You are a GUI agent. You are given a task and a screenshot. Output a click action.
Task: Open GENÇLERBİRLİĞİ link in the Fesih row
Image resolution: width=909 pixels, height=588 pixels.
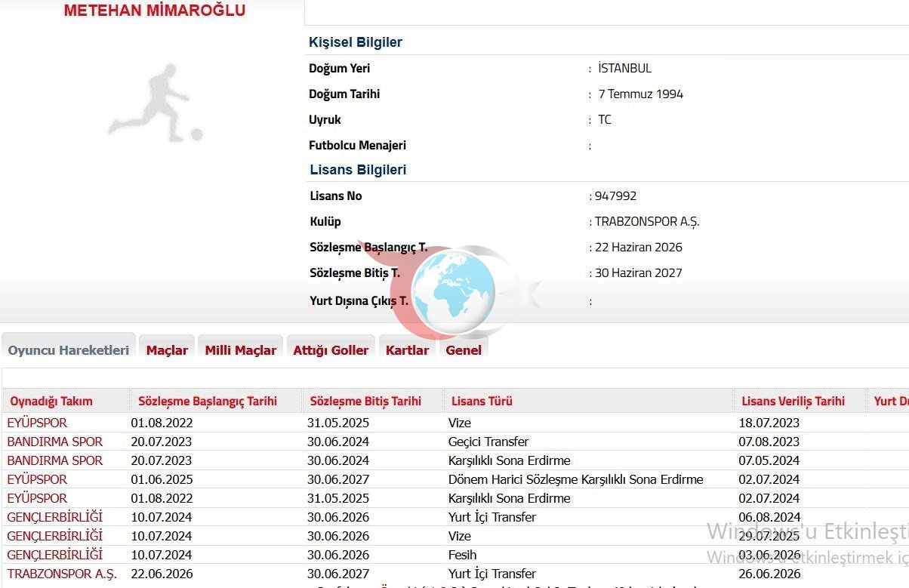54,555
